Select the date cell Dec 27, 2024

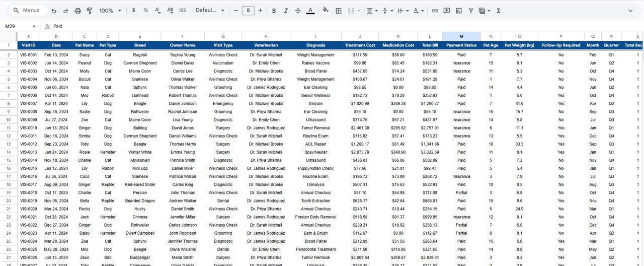pos(56,225)
